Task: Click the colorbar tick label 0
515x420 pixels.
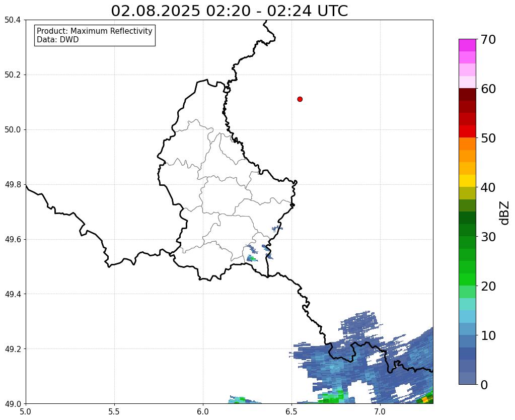Action: pos(484,385)
